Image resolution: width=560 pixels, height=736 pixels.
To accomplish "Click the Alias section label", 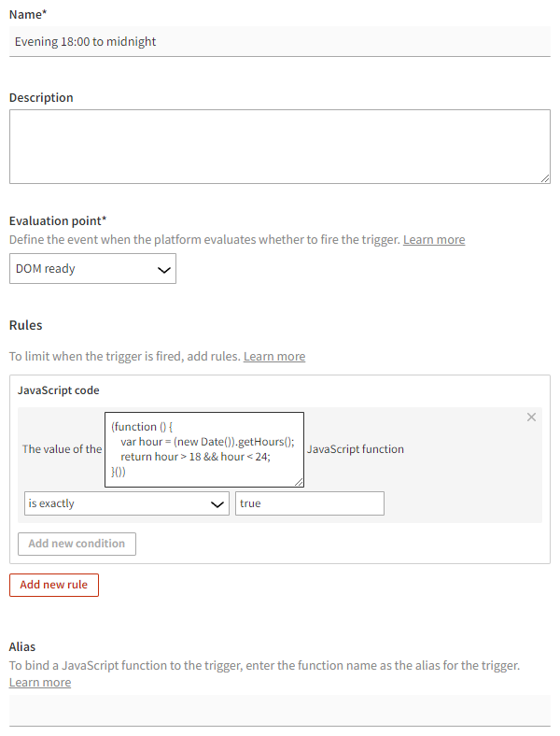I will tap(22, 646).
